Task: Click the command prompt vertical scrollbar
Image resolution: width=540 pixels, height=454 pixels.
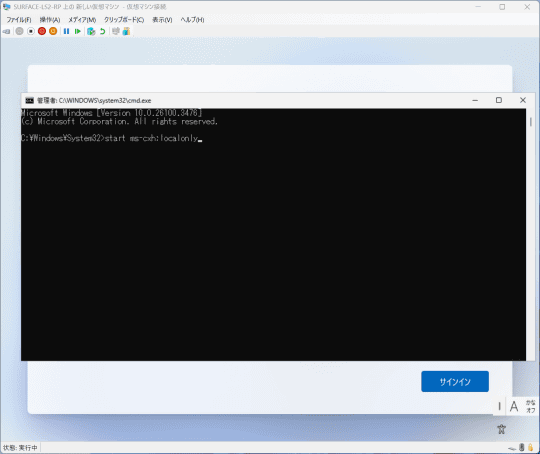Action: tap(531, 234)
